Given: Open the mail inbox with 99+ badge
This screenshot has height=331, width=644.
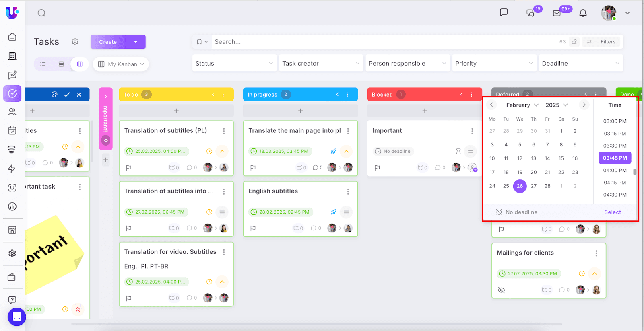Looking at the screenshot, I should point(557,13).
